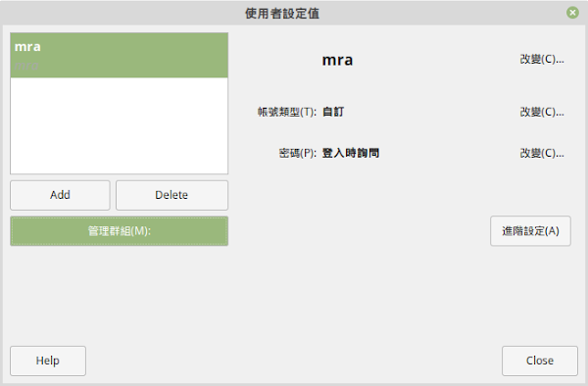Screen dimensions: 588x386
Task: Open 管理群組(M) manage groups button
Action: [119, 231]
